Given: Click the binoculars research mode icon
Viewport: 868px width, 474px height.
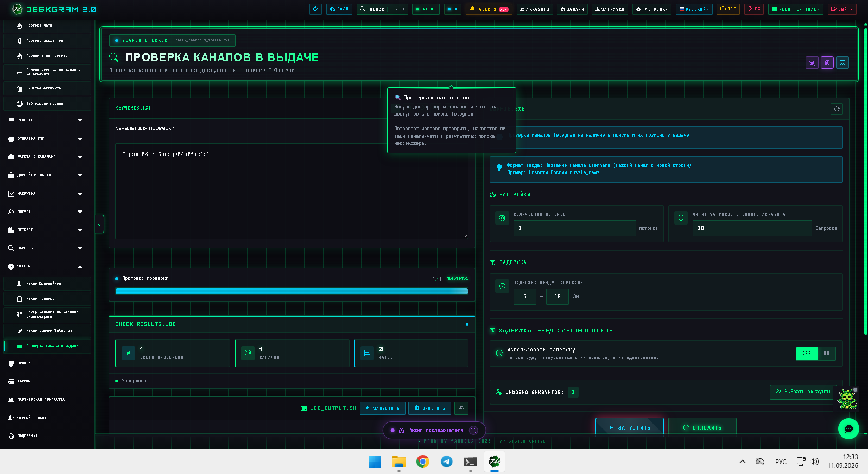Looking at the screenshot, I should coord(827,63).
